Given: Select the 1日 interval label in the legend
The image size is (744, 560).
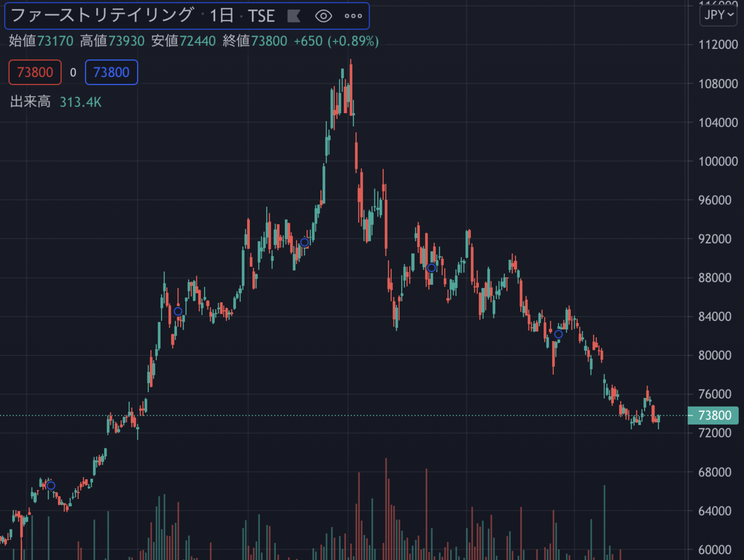Looking at the screenshot, I should (221, 16).
